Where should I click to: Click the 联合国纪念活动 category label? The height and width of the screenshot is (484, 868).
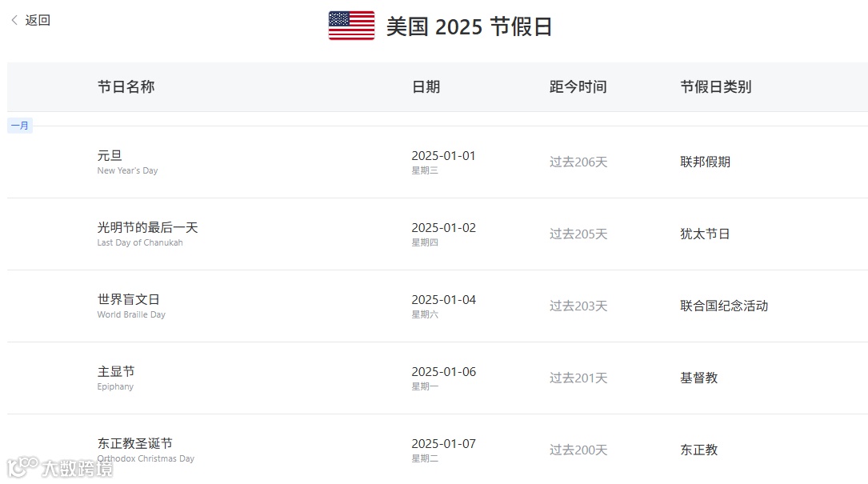tap(724, 306)
